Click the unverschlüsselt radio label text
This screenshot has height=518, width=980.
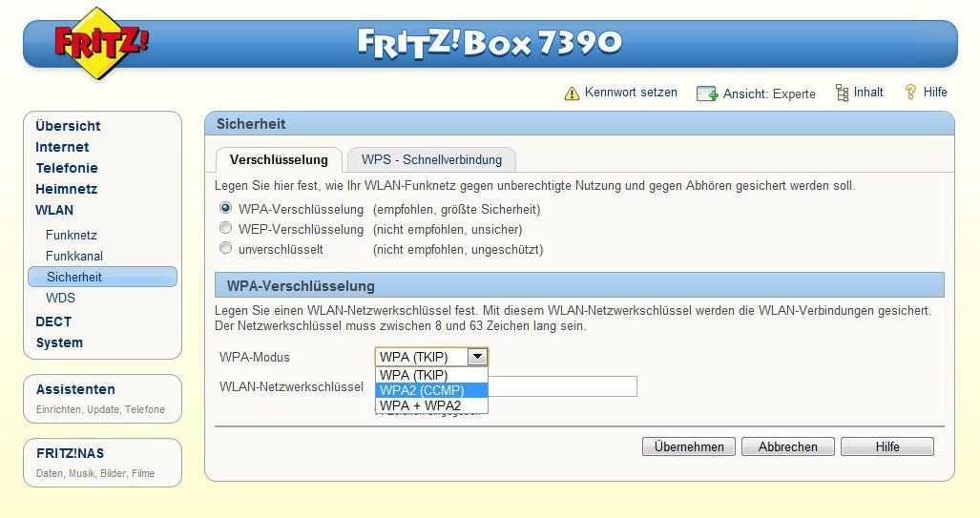281,249
